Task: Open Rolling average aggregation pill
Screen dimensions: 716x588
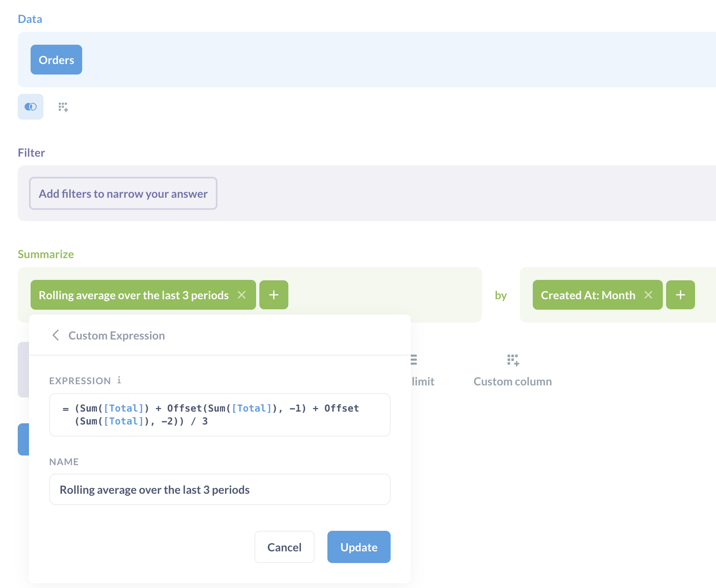Action: coord(134,295)
